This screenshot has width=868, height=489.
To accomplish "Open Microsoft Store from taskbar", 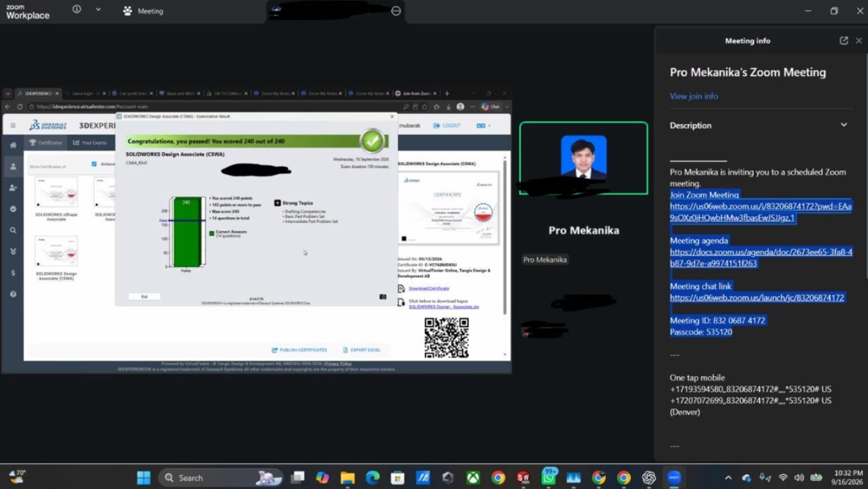I will (397, 478).
